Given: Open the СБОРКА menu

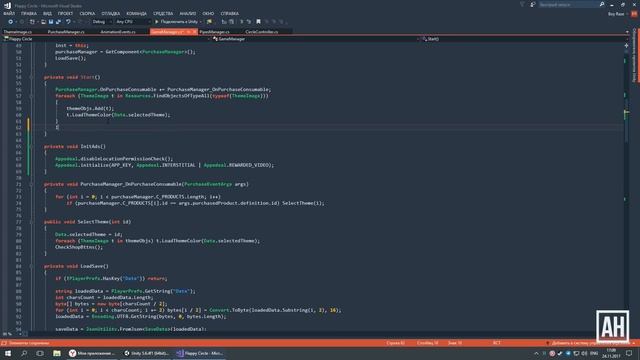Looking at the screenshot, I should [87, 13].
